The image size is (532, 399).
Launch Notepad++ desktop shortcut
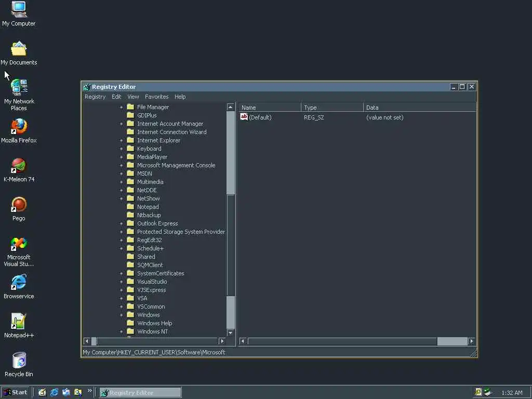tap(19, 321)
